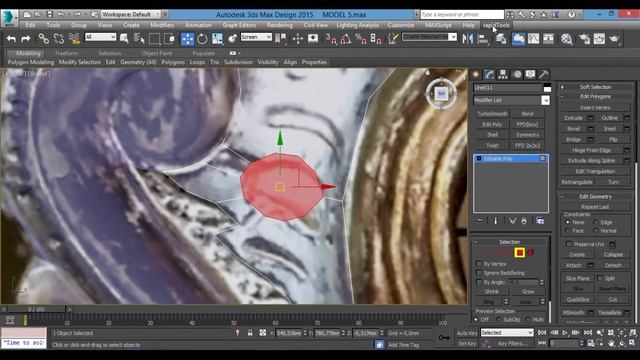Image resolution: width=640 pixels, height=360 pixels.
Task: Open the Hierarchy command panel tab
Action: 503,74
